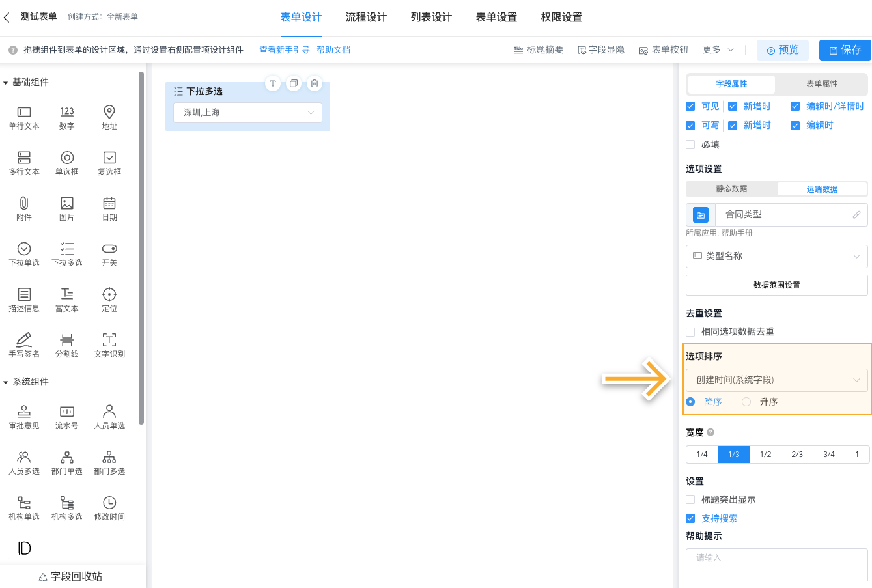
Task: Open the 选项排序 dropdown showing 创建时间(系统字段)
Action: [x=776, y=380]
